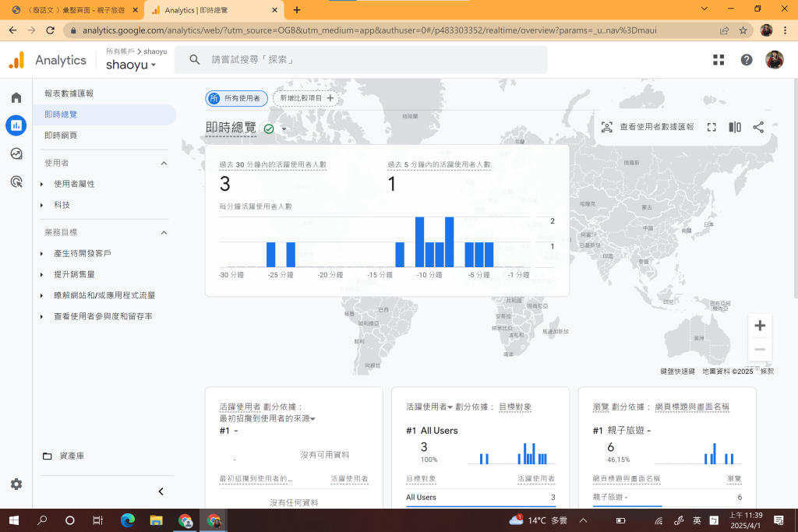The image size is (798, 532).
Task: Collapse the 業務目標 section
Action: (x=164, y=232)
